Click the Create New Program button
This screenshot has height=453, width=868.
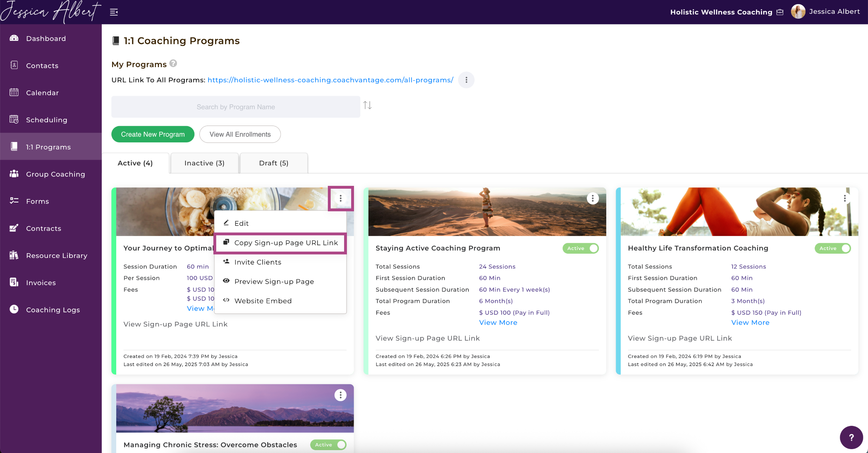(153, 134)
